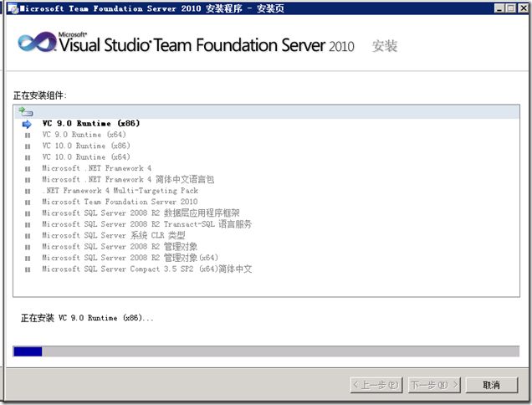Maximize the installer window
The width and height of the screenshot is (532, 405).
pyautogui.click(x=511, y=8)
